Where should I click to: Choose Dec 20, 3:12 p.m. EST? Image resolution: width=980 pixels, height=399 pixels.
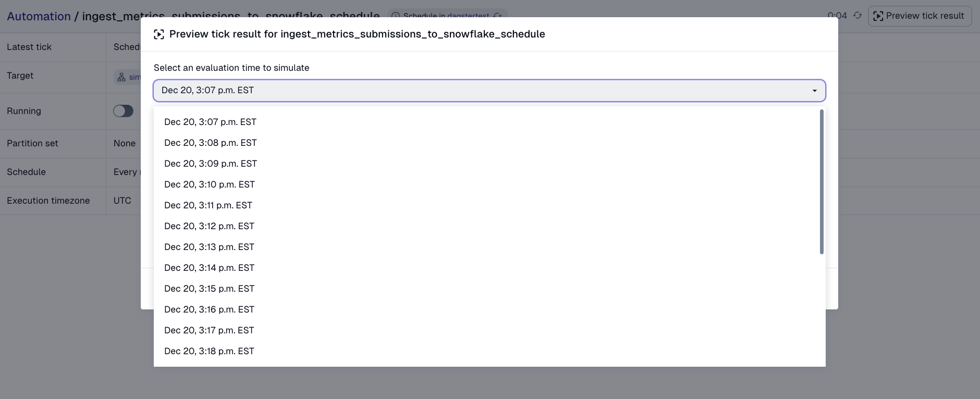(209, 226)
